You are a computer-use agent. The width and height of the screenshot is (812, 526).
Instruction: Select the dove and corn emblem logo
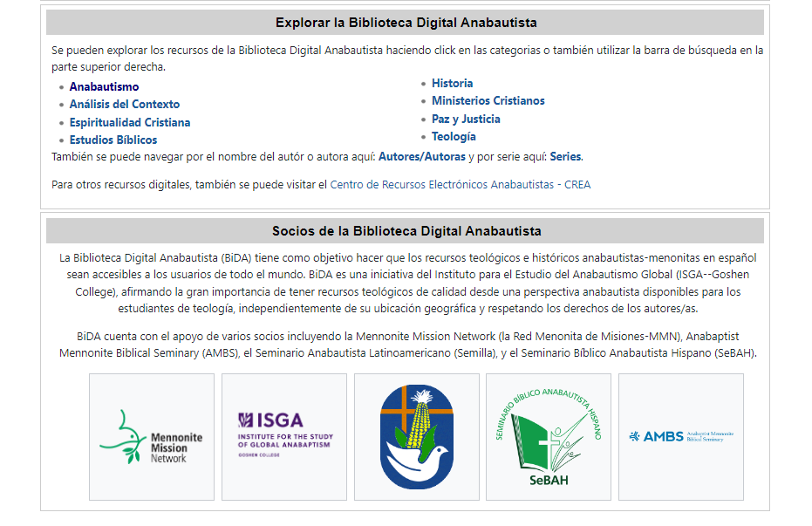click(x=416, y=436)
